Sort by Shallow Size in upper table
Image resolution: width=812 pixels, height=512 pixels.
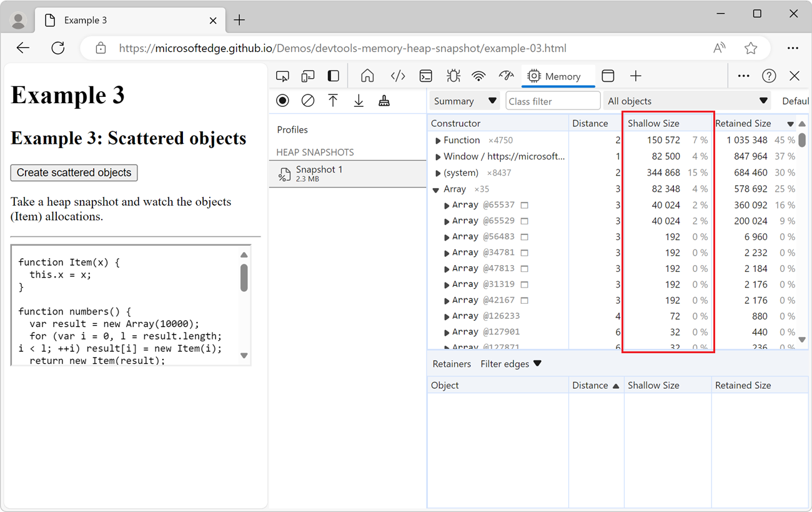pos(668,123)
